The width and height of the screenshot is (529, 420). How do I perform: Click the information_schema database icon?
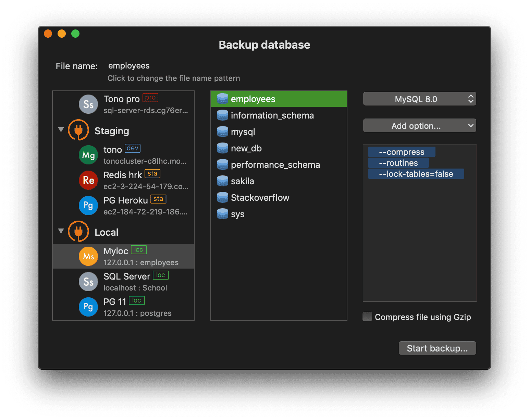click(x=223, y=115)
